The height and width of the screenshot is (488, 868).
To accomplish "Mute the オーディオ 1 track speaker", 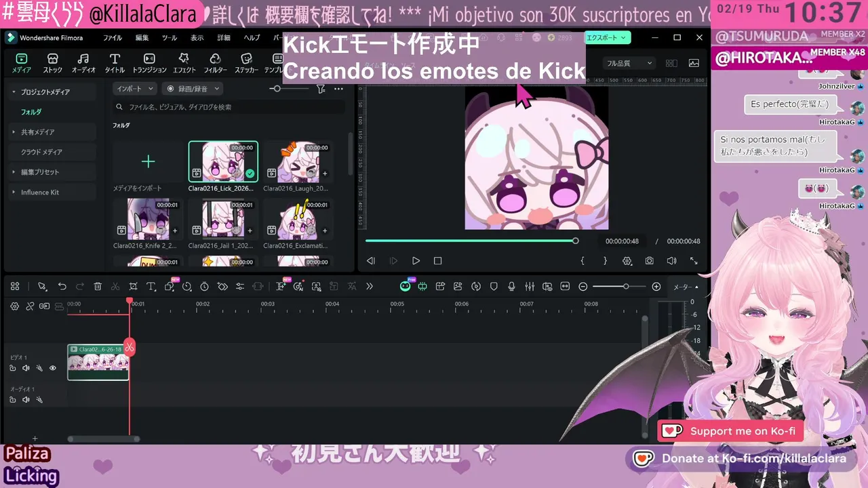I will 26,400.
